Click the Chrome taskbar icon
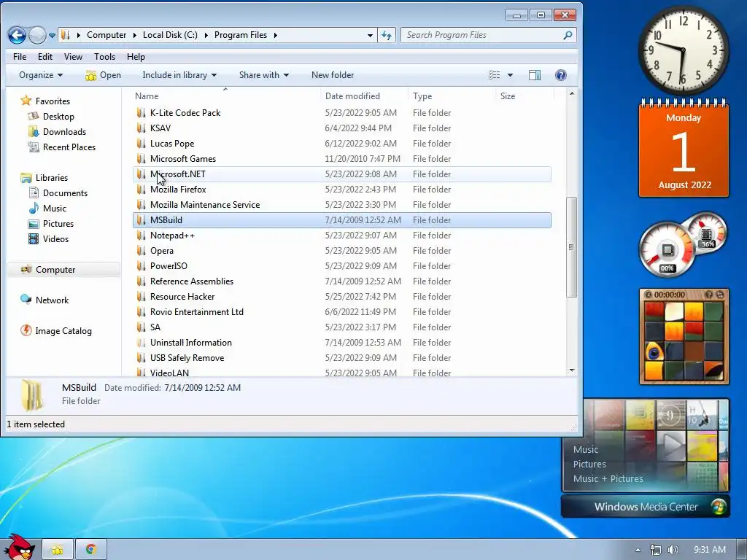 pos(91,550)
